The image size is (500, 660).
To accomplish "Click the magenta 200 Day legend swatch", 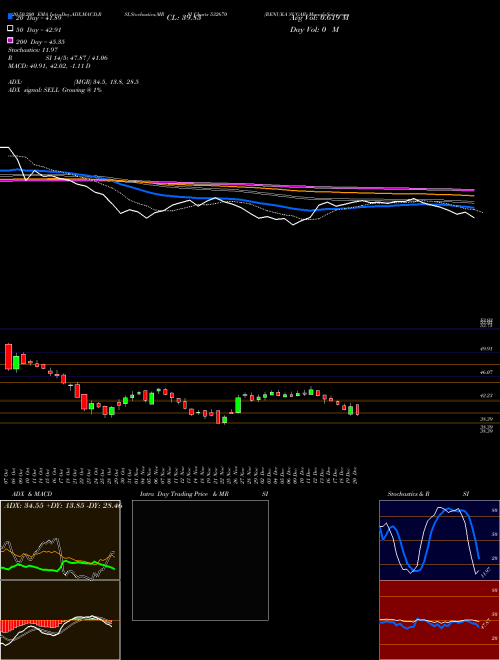I will coord(10,40).
